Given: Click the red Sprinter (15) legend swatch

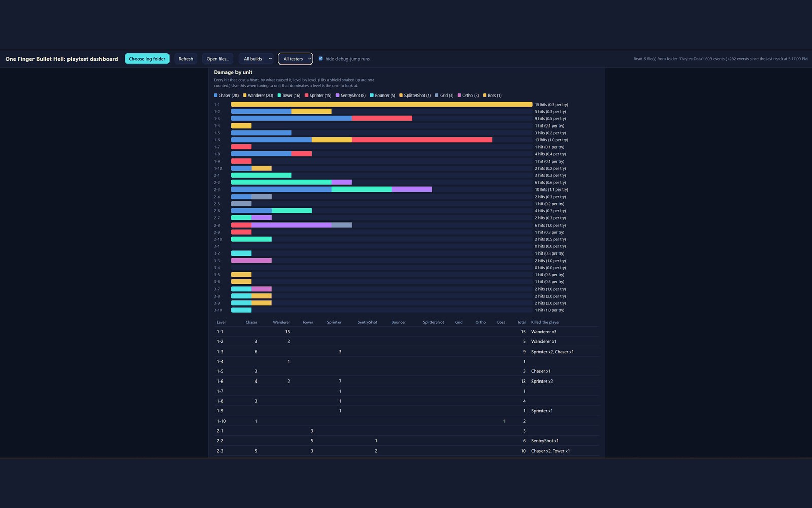Looking at the screenshot, I should click(307, 96).
